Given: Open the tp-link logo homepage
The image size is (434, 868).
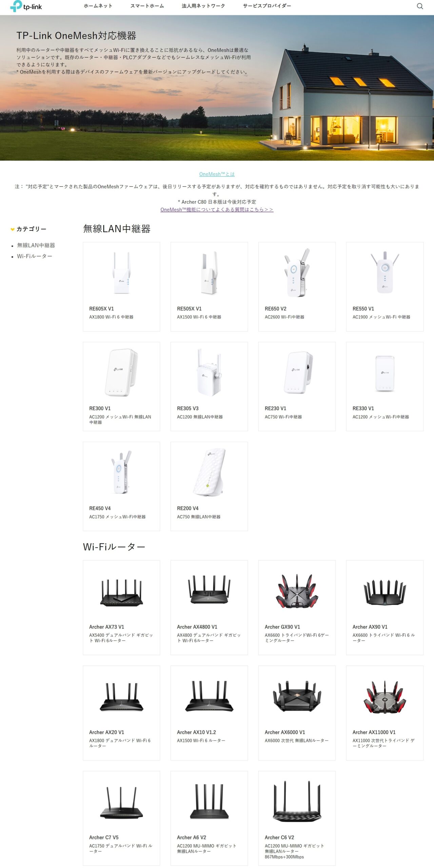Looking at the screenshot, I should (26, 6).
